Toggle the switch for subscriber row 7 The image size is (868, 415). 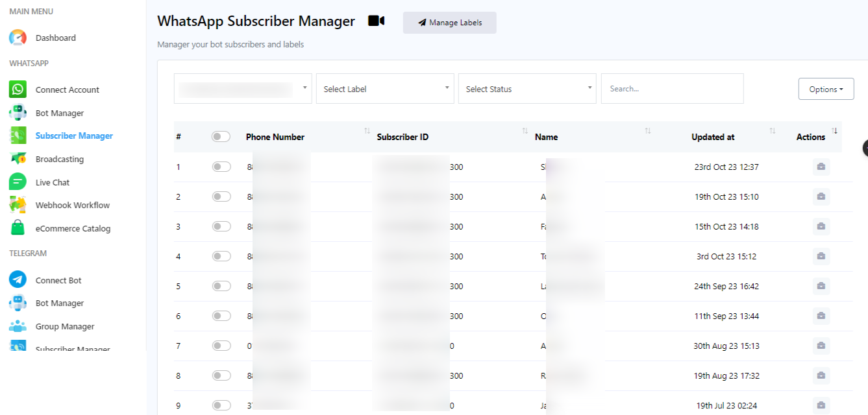tap(221, 346)
